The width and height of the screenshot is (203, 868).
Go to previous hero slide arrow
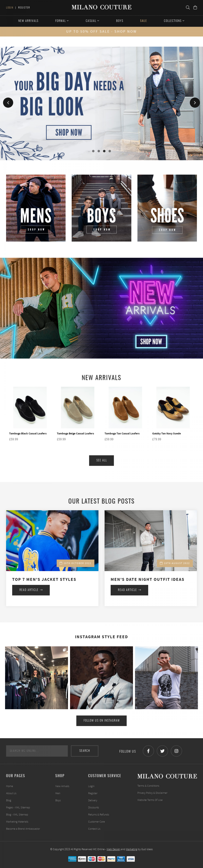(x=8, y=102)
